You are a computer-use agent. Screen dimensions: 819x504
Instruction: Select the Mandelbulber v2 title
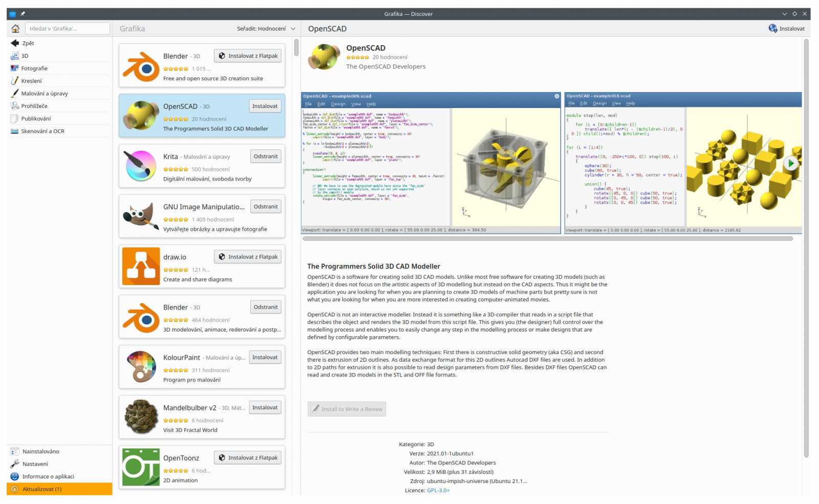[x=189, y=408]
